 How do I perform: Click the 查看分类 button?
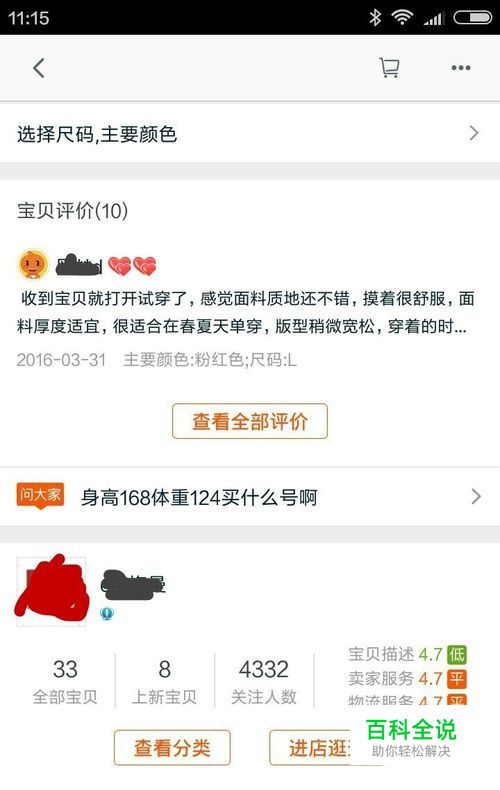(x=172, y=748)
